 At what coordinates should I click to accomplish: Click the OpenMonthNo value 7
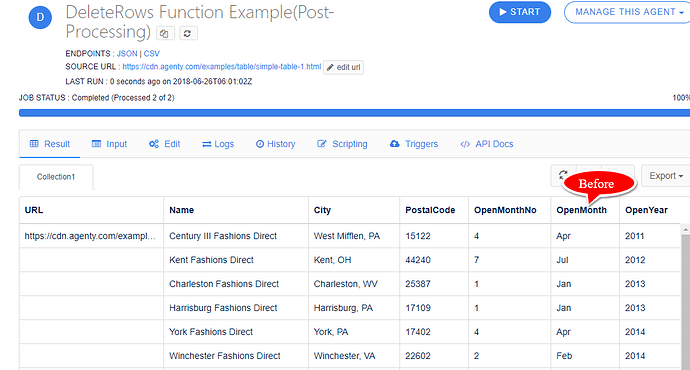pos(510,260)
